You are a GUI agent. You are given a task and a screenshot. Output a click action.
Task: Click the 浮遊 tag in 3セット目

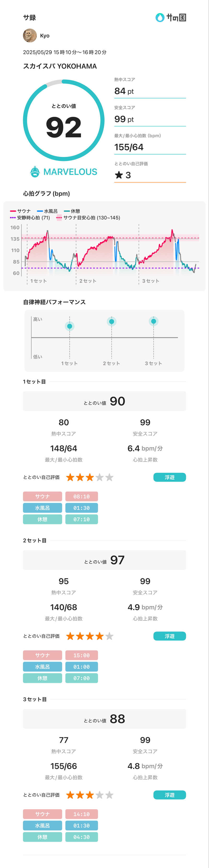coord(170,795)
